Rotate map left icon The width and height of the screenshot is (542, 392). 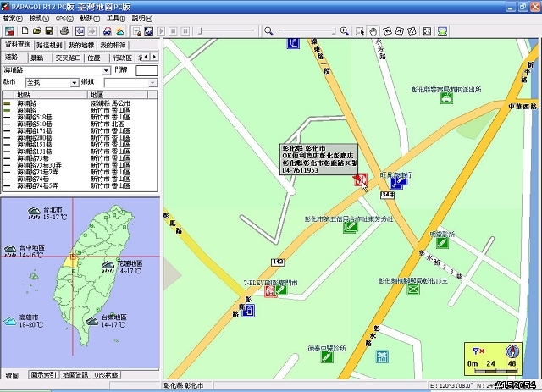coord(388,31)
